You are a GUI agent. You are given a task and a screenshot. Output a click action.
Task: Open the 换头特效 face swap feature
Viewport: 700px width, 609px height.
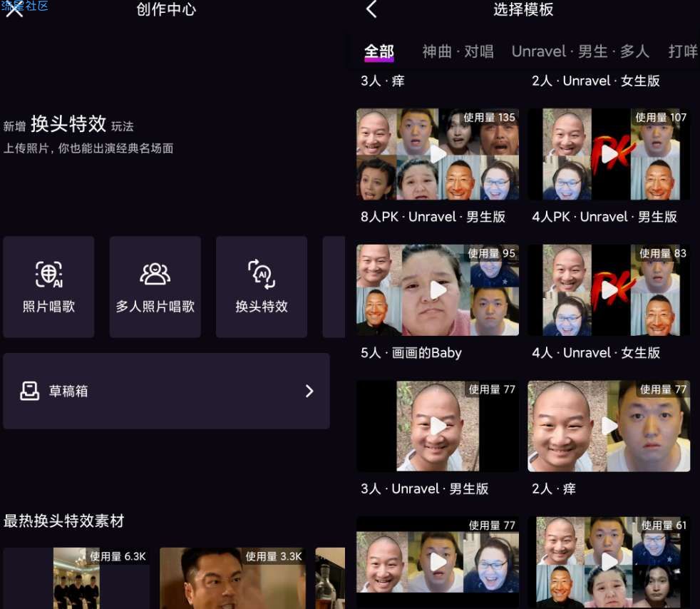[x=262, y=287]
